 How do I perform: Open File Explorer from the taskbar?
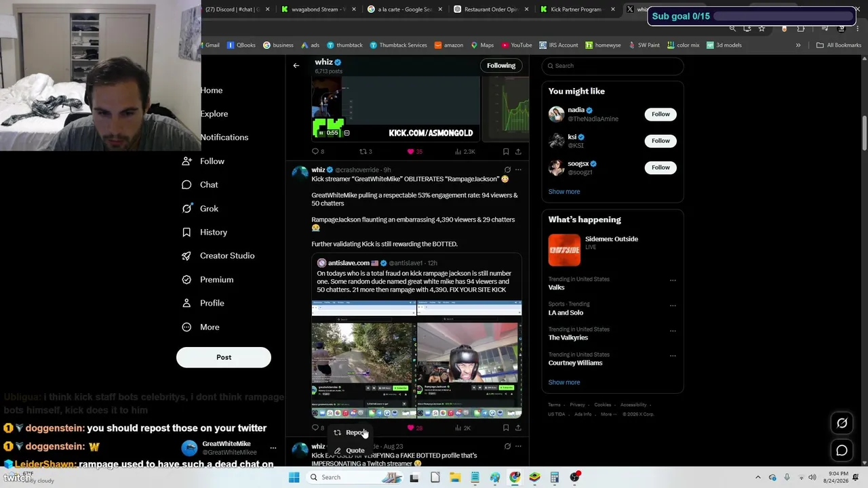455,477
